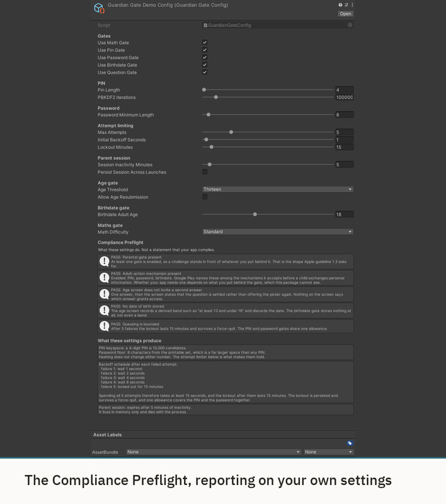Open the Math Difficulty dropdown set to Standard
The image size is (446, 504).
tap(278, 232)
